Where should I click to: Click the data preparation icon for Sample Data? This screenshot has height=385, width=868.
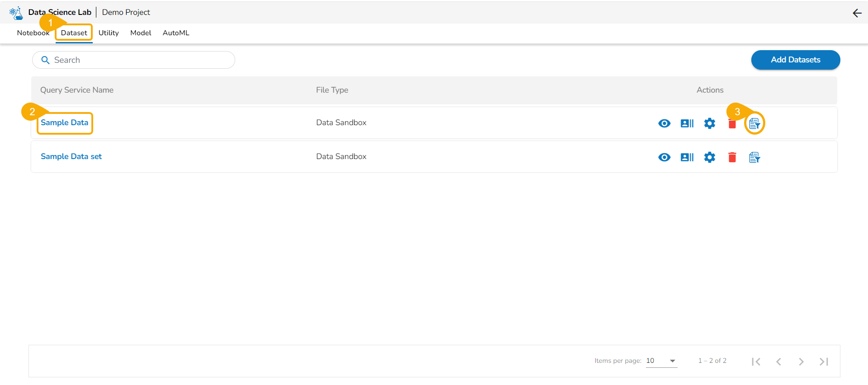[754, 123]
